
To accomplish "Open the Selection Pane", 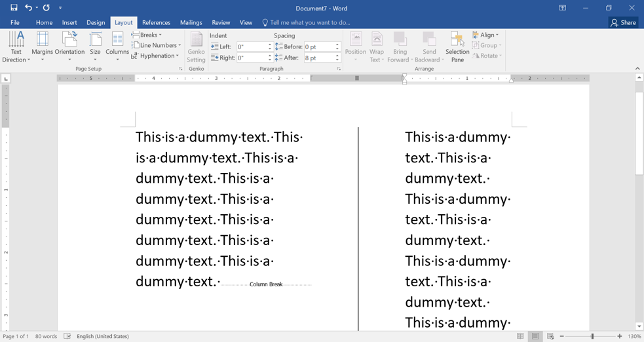I will [x=457, y=46].
